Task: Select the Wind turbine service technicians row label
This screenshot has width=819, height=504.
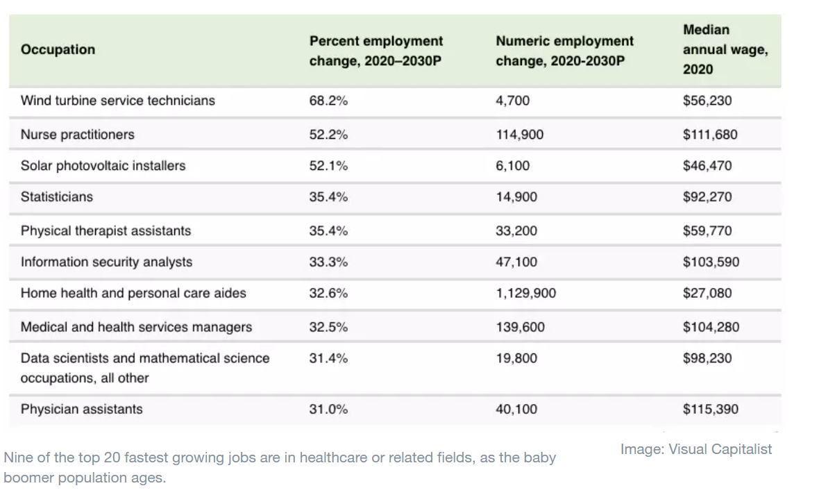Action: (x=118, y=101)
